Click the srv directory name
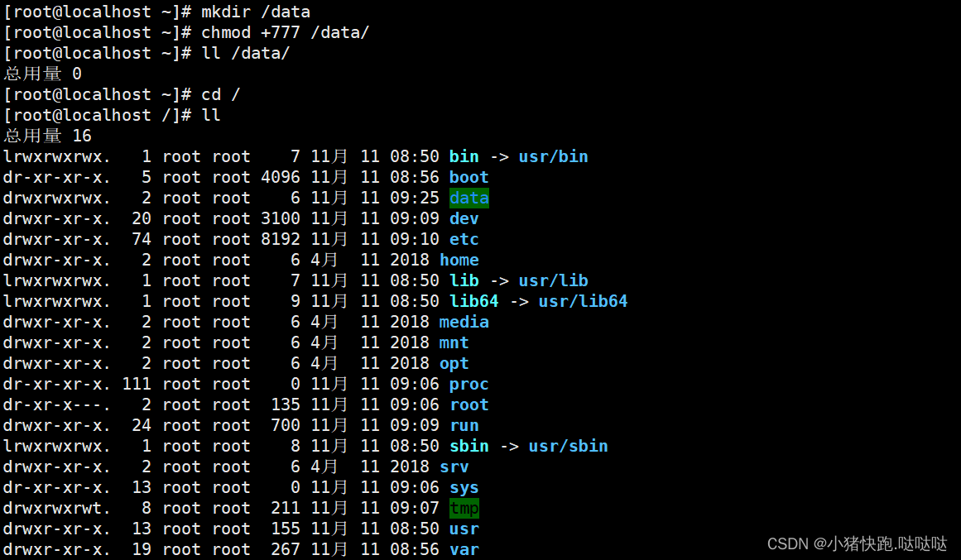Image resolution: width=961 pixels, height=560 pixels. point(454,467)
